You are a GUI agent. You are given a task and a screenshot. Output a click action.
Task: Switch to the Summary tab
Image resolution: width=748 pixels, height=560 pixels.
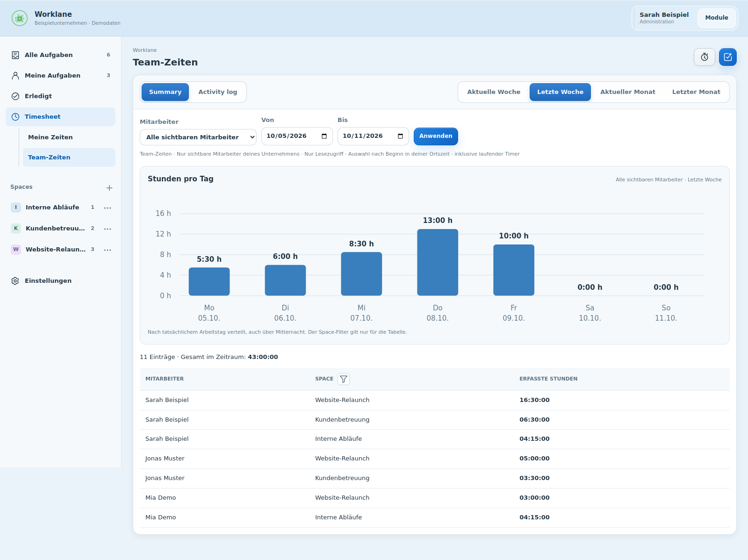point(165,92)
